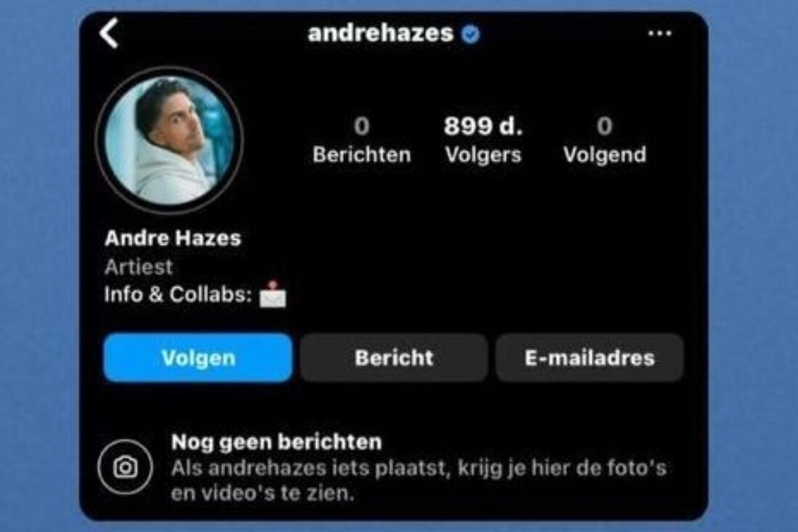Open the three-dot options menu
The height and width of the screenshot is (532, 798).
660,33
